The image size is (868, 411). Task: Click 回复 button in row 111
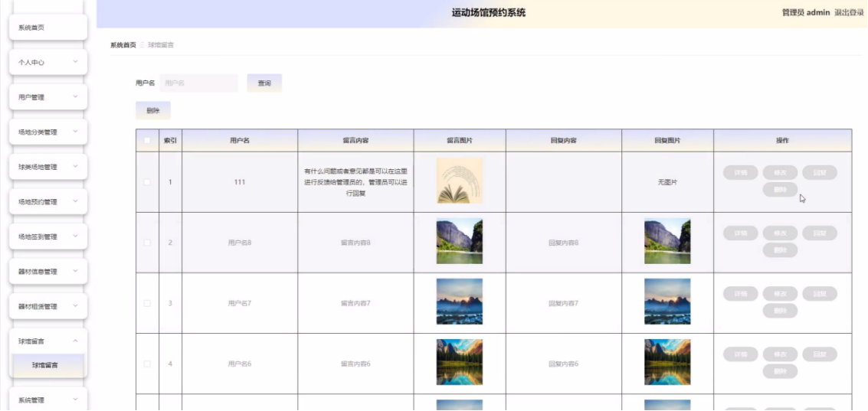click(819, 172)
